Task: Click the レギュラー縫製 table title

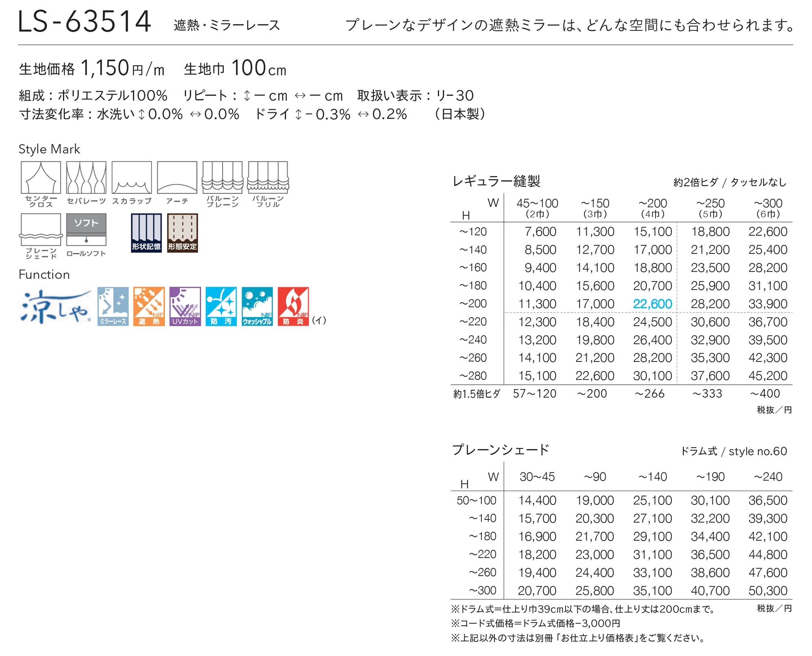Action: [x=496, y=181]
